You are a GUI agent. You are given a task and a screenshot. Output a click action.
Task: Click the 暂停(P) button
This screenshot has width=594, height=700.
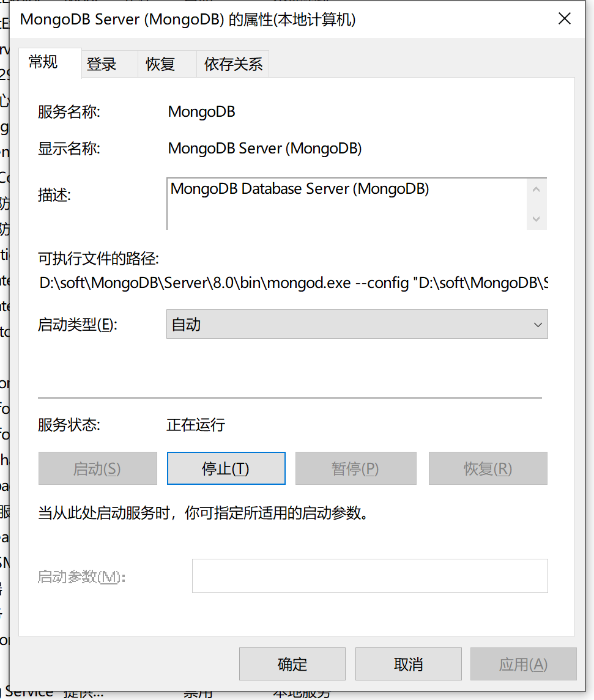tap(355, 468)
